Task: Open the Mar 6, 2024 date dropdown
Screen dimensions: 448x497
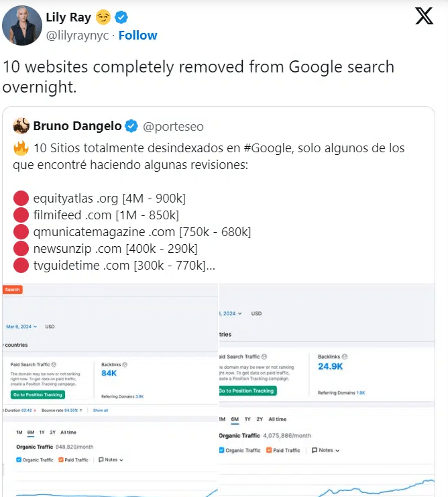Action: pos(23,327)
